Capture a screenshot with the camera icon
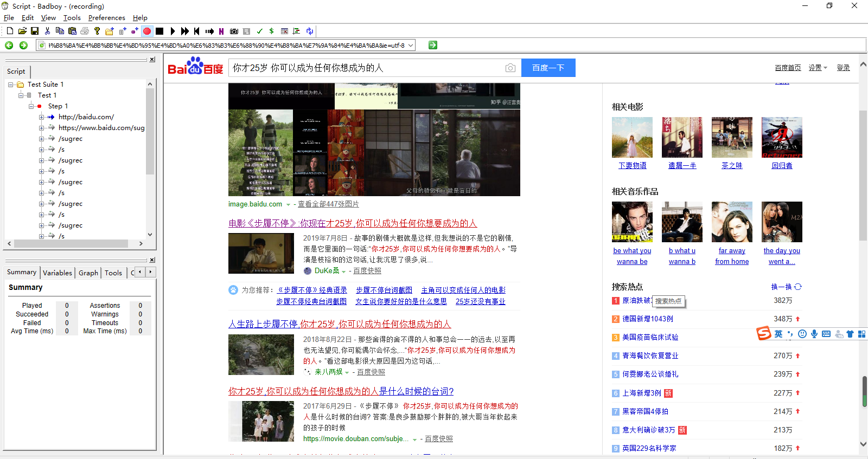The image size is (868, 459). (x=234, y=31)
